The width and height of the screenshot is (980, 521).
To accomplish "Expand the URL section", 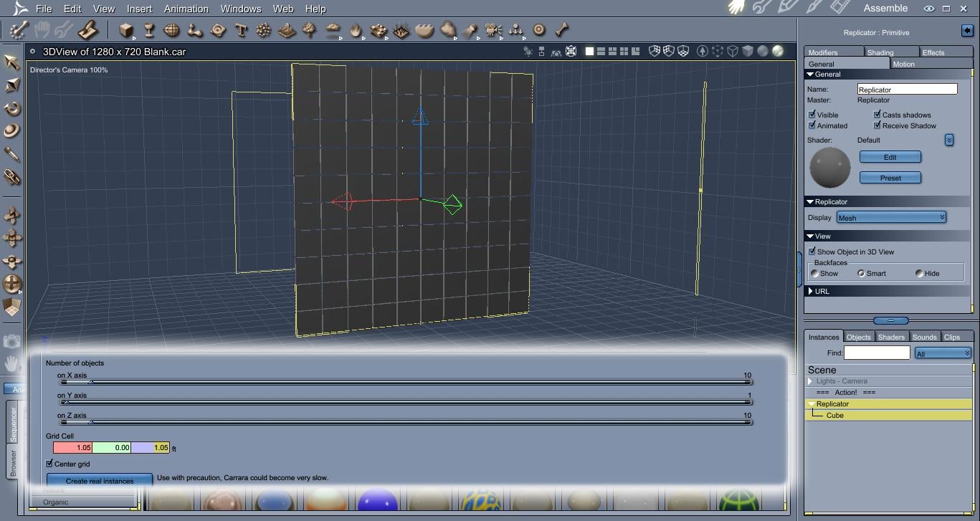I will (x=810, y=292).
